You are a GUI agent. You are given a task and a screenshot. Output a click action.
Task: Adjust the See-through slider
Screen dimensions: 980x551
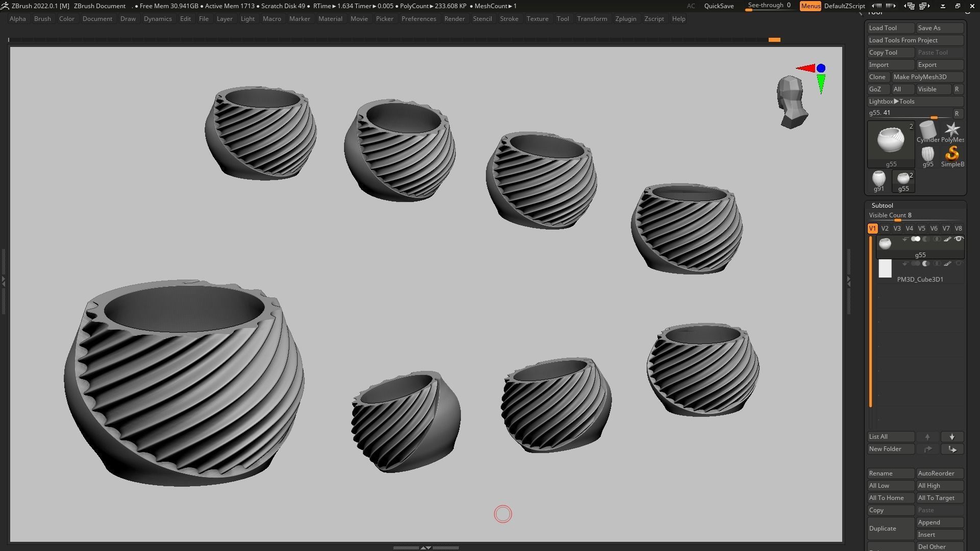(769, 6)
